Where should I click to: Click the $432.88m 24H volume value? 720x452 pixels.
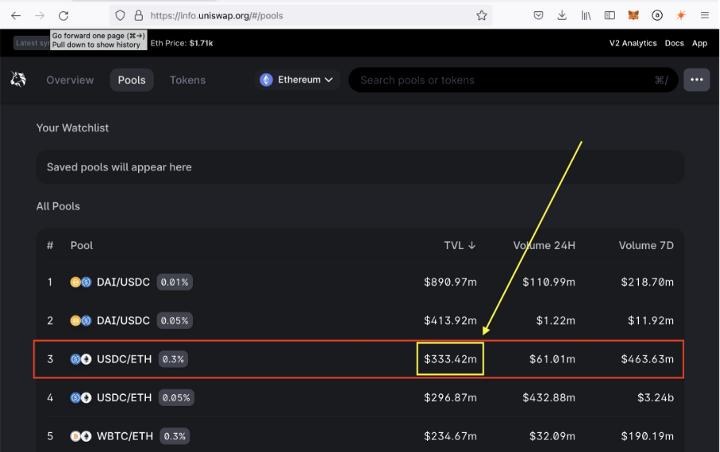[x=549, y=398]
